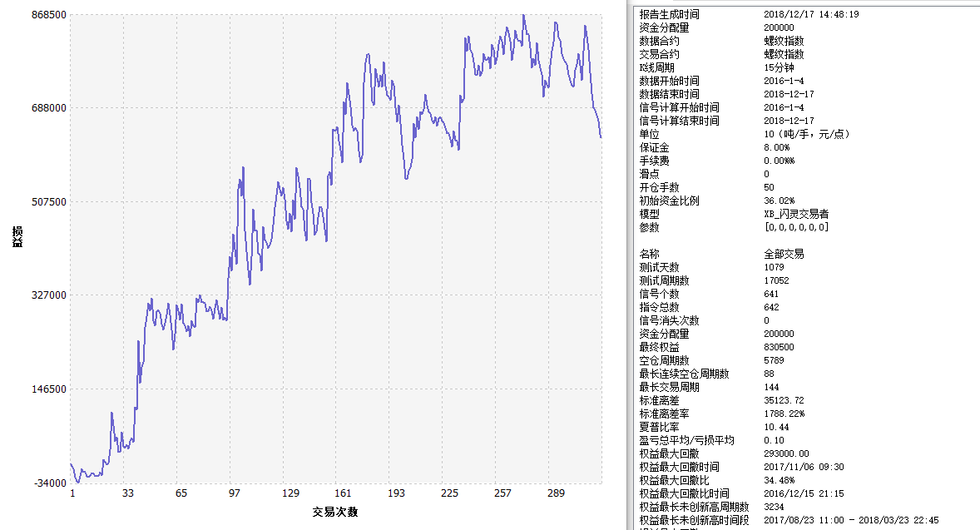Click the 初始资金比例 value 36.02%
980x530 pixels.
(779, 201)
